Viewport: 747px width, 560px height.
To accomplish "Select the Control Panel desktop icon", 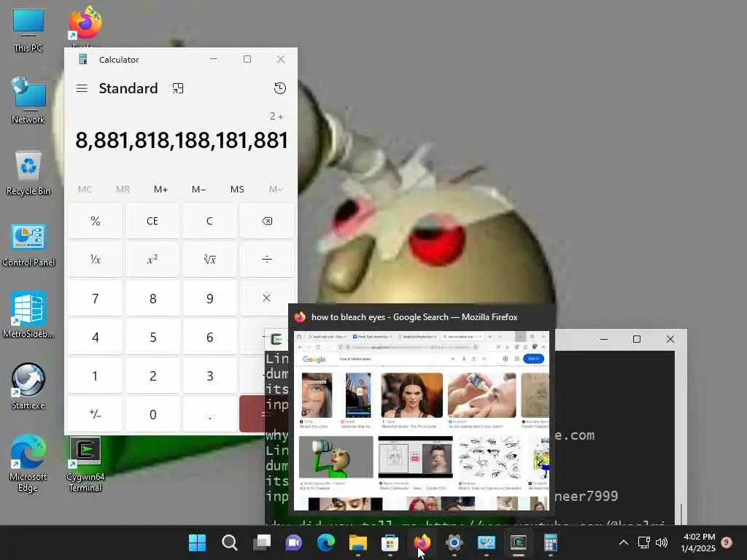I will tap(28, 244).
